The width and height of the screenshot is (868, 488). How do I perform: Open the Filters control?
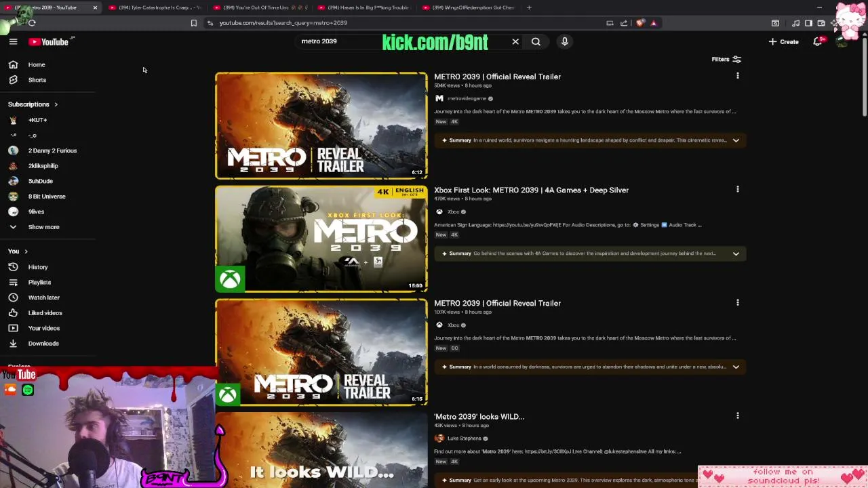(726, 59)
